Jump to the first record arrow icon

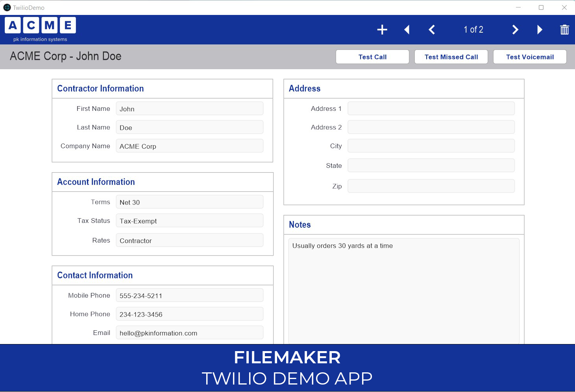tap(407, 29)
